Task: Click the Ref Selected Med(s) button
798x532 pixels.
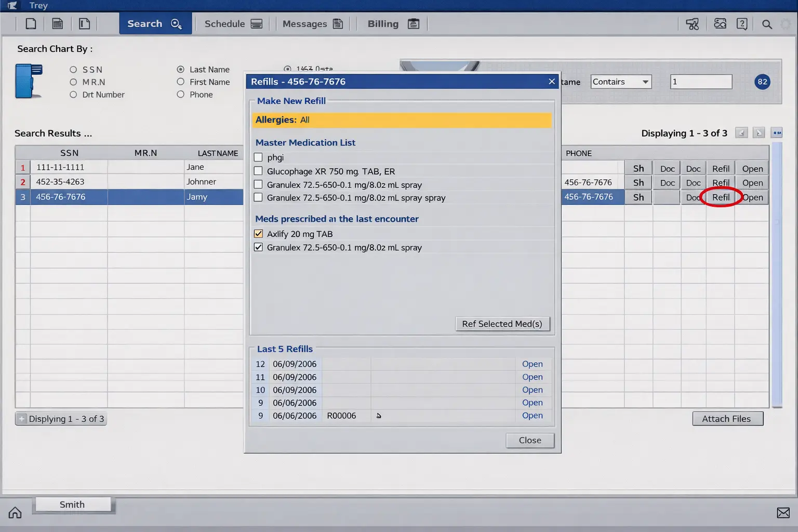Action: pos(502,324)
